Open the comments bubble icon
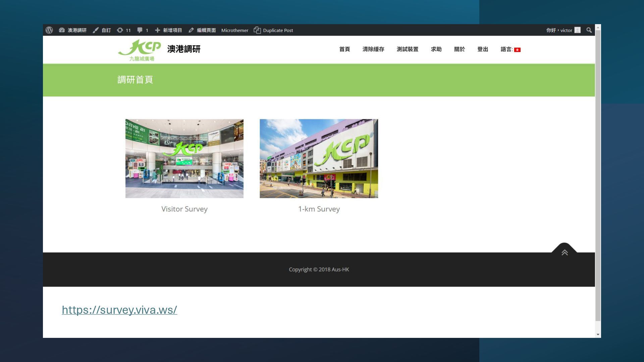This screenshot has width=644, height=362. click(x=140, y=30)
